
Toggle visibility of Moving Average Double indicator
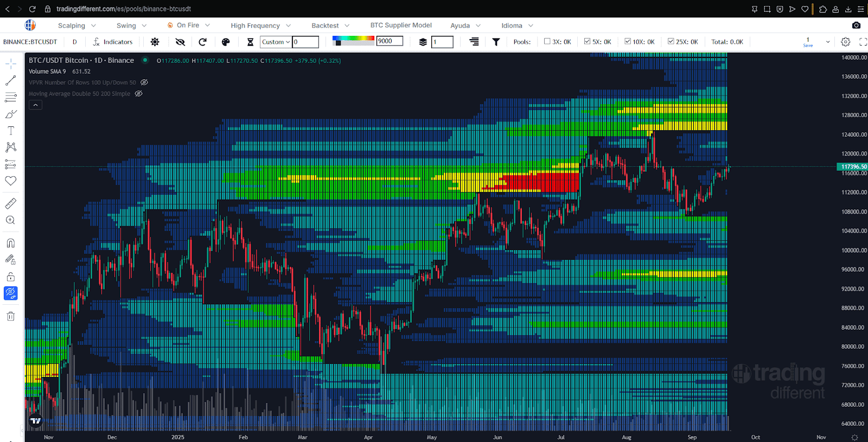pos(138,94)
